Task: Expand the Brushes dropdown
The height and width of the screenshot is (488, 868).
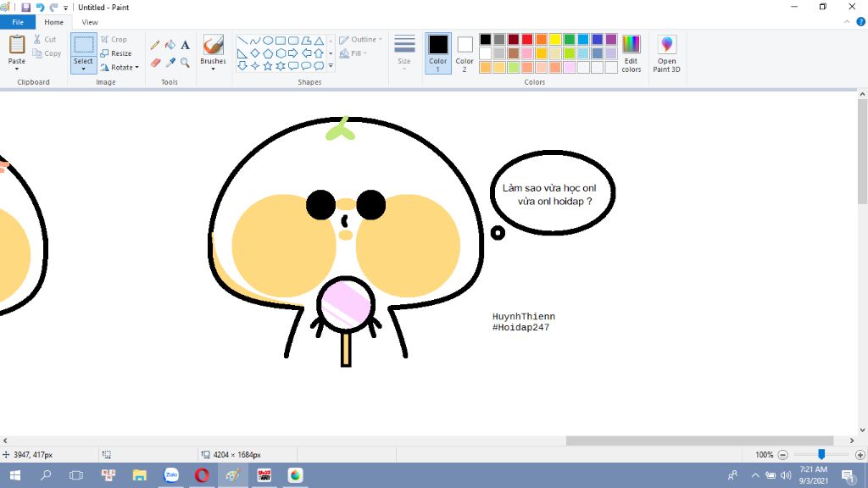Action: pos(213,69)
